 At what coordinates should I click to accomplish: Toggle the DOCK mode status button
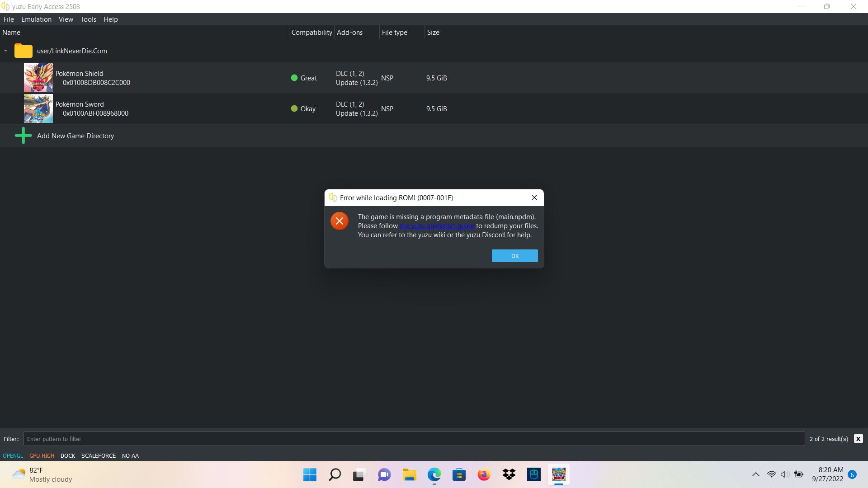(x=68, y=455)
